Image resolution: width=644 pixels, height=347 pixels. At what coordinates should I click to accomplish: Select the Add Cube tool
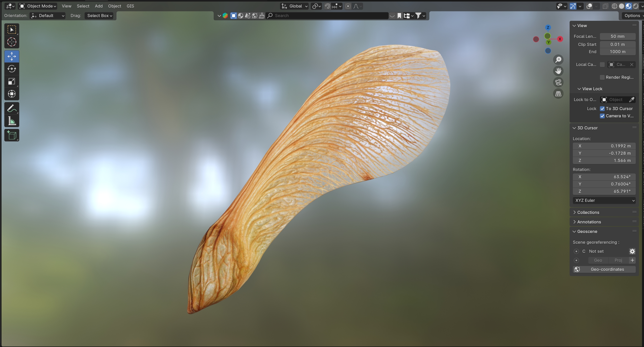click(x=12, y=135)
